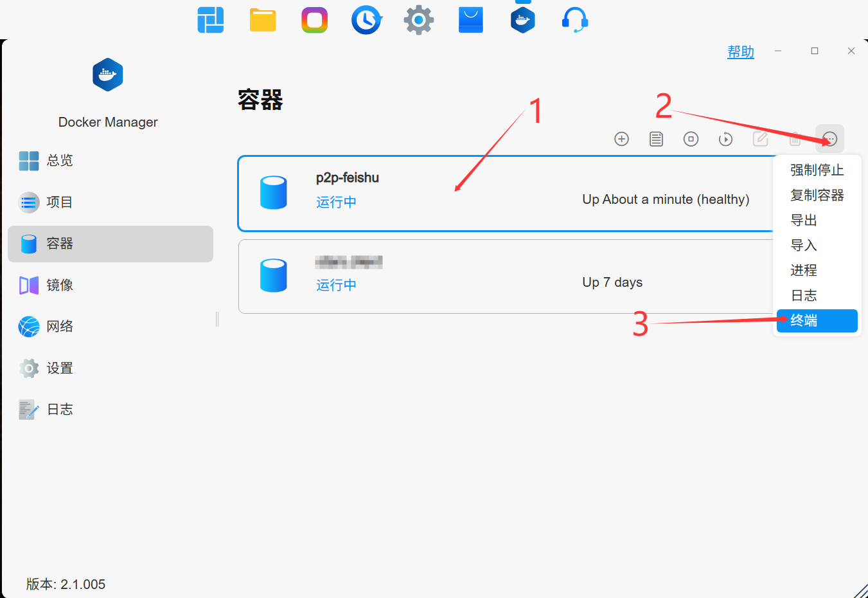Choose 终端 terminal from the dropdown menu
This screenshot has height=598, width=868.
tap(817, 321)
